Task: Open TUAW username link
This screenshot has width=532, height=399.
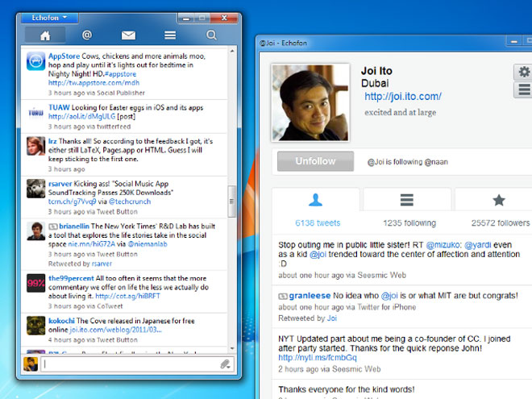Action: coord(59,107)
